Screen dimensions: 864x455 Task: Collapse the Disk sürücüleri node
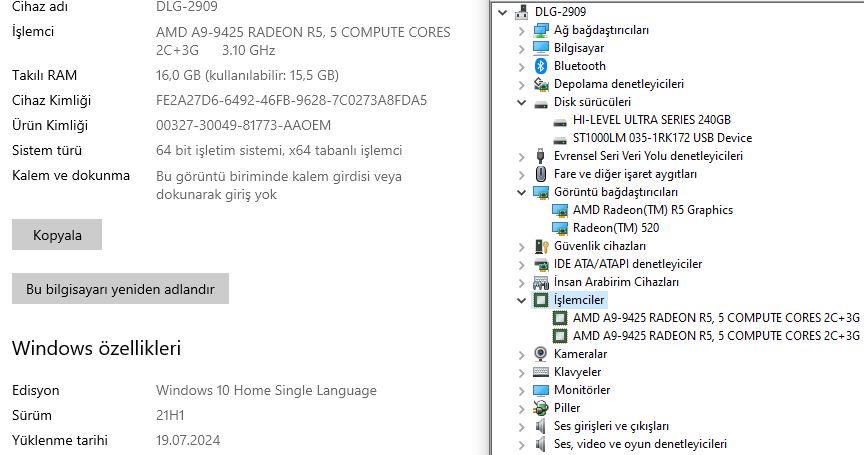pyautogui.click(x=521, y=102)
